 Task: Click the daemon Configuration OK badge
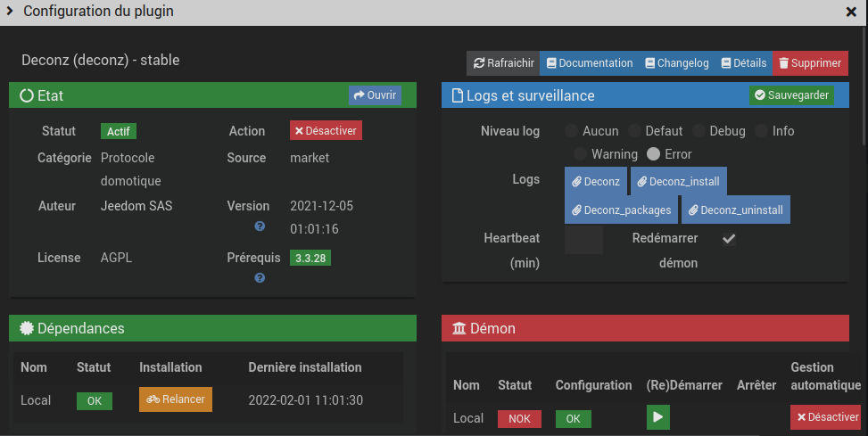[574, 419]
